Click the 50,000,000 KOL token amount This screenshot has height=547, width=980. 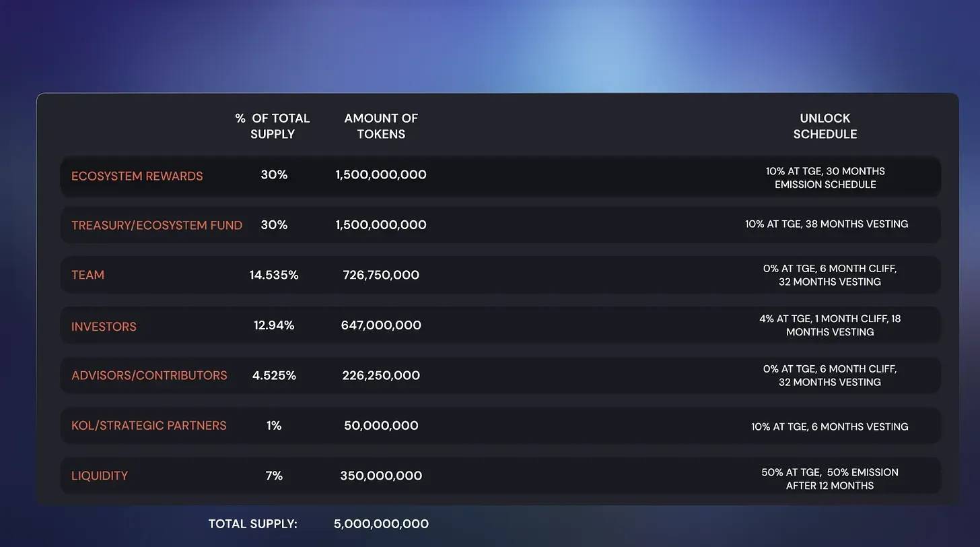point(381,426)
